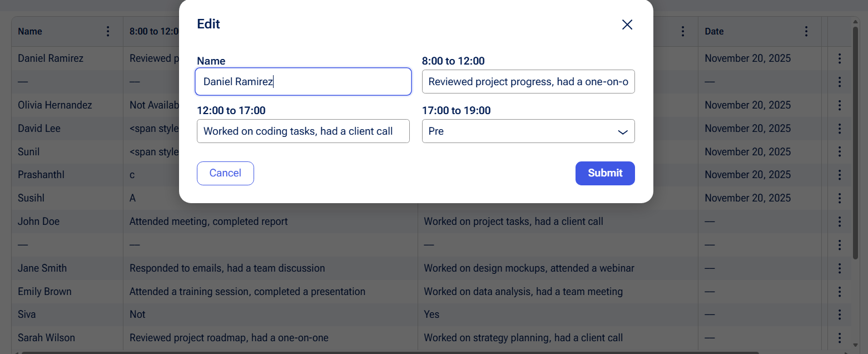Image resolution: width=868 pixels, height=354 pixels.
Task: Open row actions for Prashanthl
Action: click(840, 175)
